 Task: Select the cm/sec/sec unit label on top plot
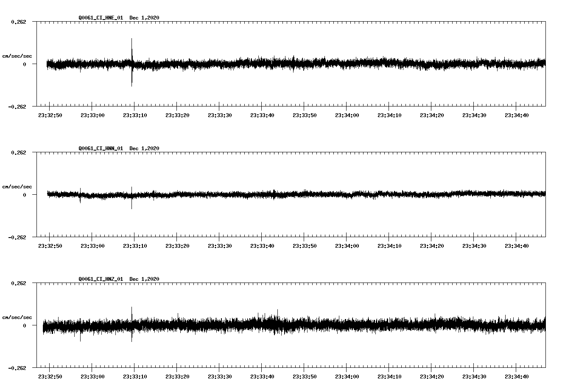pyautogui.click(x=17, y=55)
